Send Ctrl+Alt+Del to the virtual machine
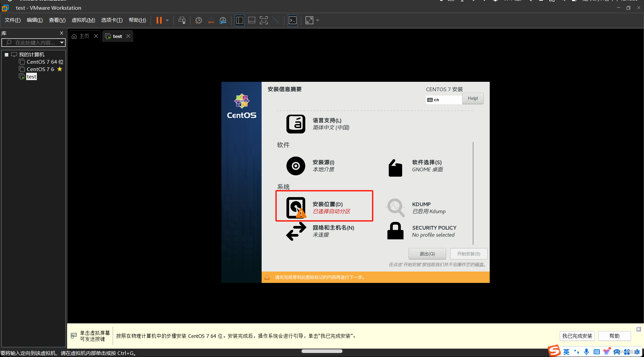The height and width of the screenshot is (357, 644). [x=182, y=20]
